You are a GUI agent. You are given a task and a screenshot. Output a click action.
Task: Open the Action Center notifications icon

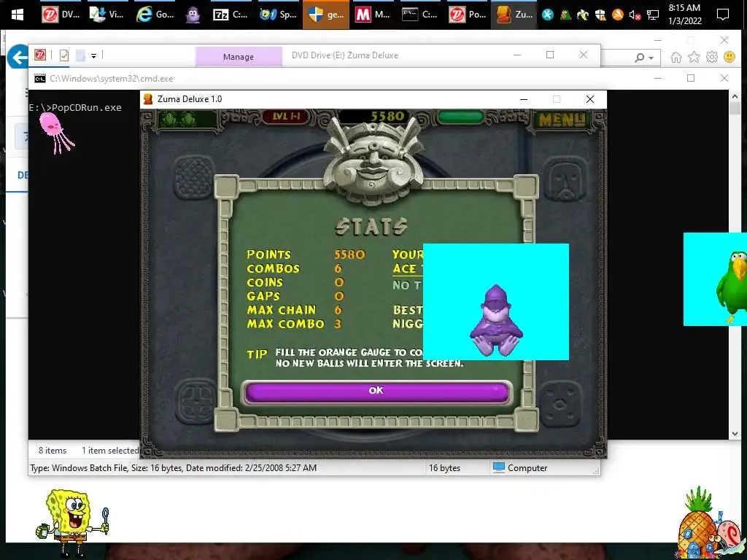pos(723,15)
